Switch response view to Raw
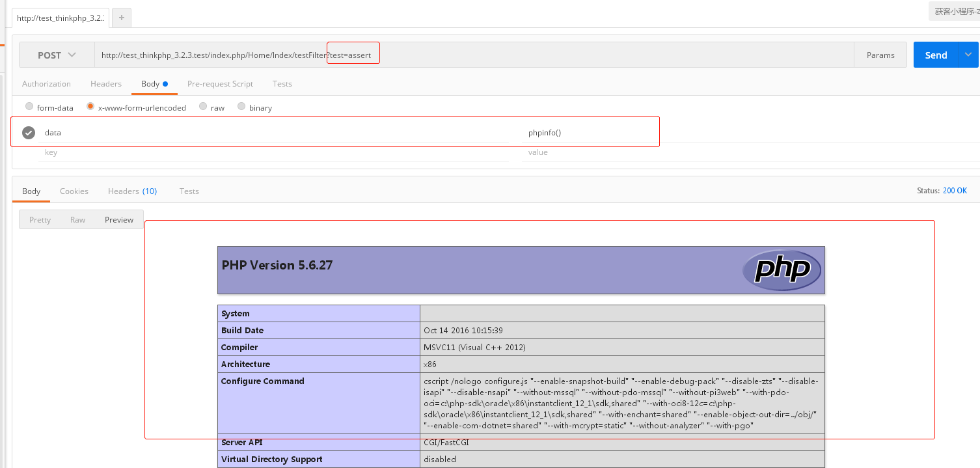 coord(77,220)
